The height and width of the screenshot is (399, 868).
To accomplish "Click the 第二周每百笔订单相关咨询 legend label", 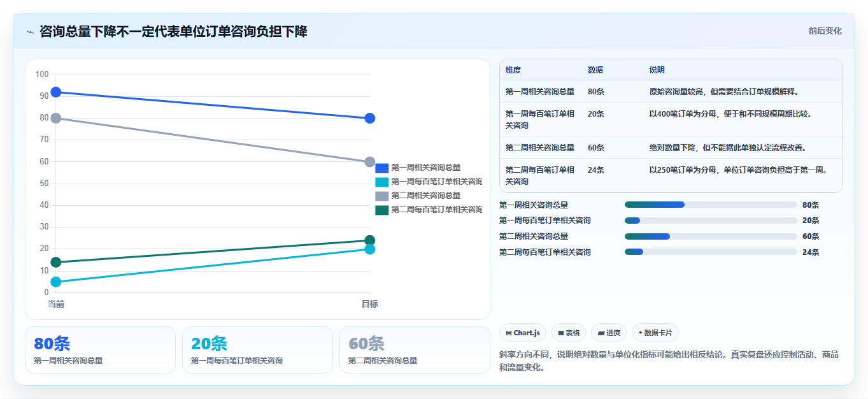I will (436, 210).
